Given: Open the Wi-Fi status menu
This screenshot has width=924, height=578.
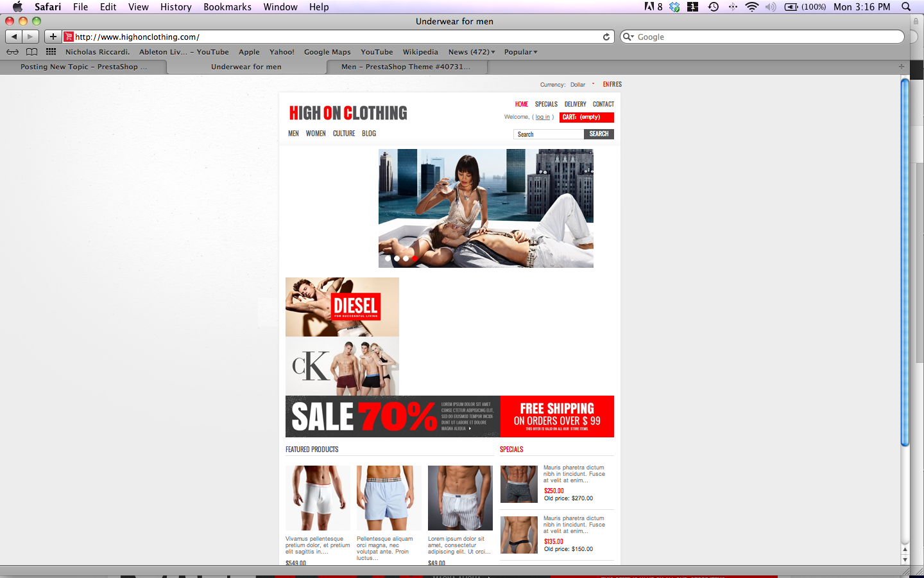Looking at the screenshot, I should [751, 6].
